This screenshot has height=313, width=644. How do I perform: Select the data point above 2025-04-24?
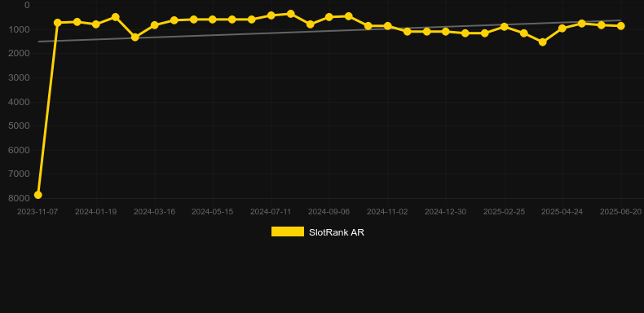(x=562, y=29)
